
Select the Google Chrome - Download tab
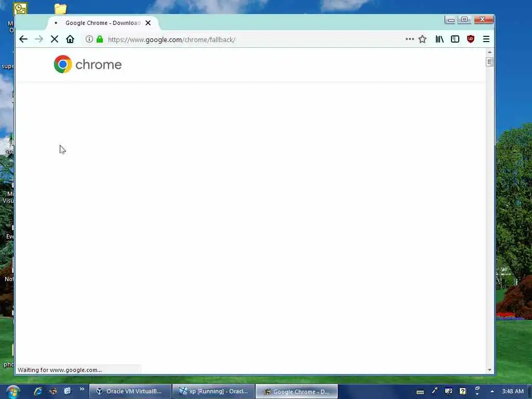click(x=103, y=23)
